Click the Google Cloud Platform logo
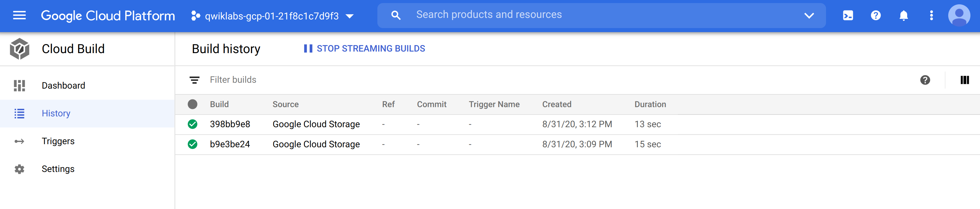 (108, 16)
